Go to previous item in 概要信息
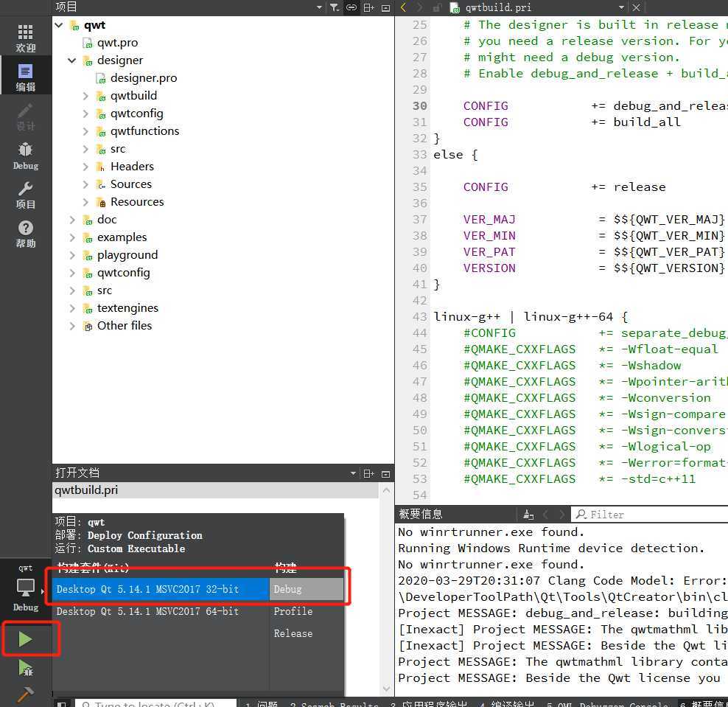 545,515
